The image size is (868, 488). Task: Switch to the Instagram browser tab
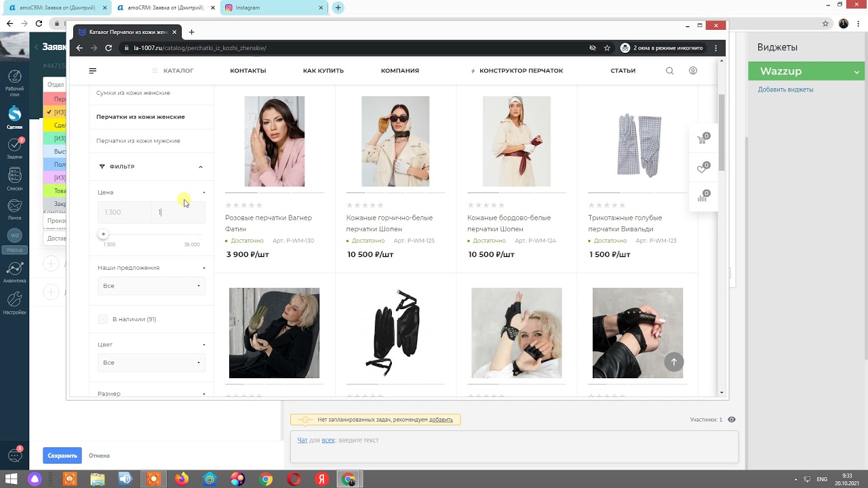pos(271,7)
